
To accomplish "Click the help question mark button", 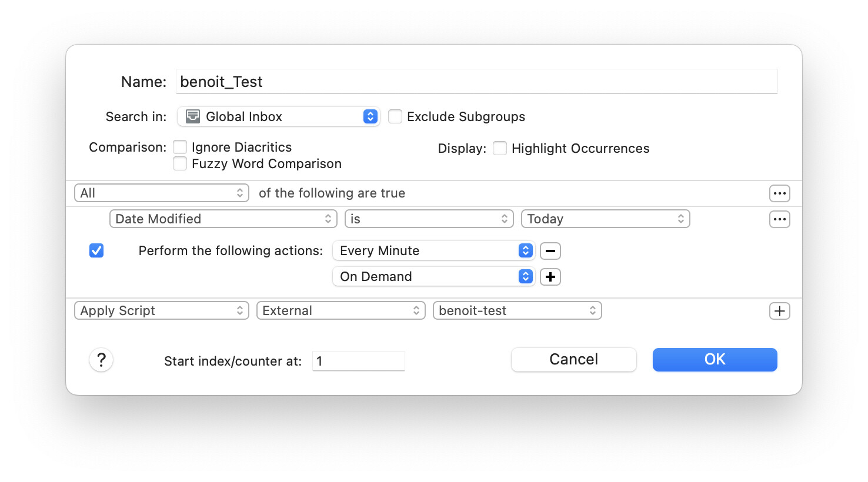I will point(101,360).
